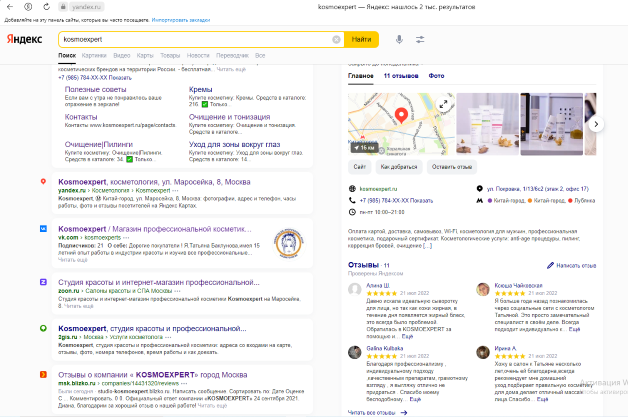Click the Алина Ш. reviewer avatar
The height and width of the screenshot is (417, 628).
point(354,289)
